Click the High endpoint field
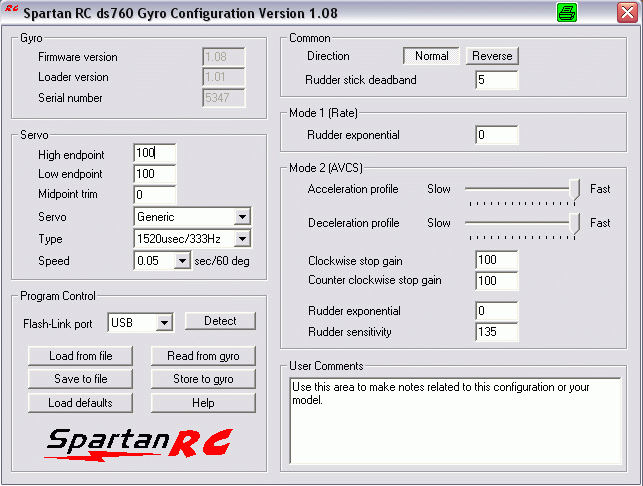This screenshot has width=643, height=486. pyautogui.click(x=155, y=153)
